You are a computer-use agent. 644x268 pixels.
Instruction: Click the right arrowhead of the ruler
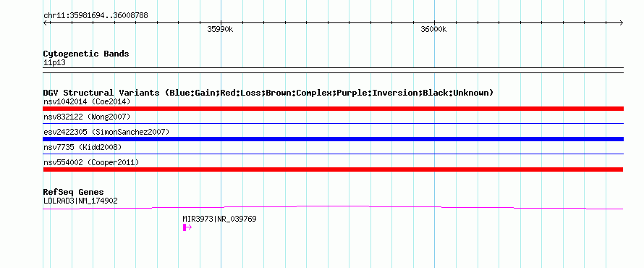tap(621, 22)
